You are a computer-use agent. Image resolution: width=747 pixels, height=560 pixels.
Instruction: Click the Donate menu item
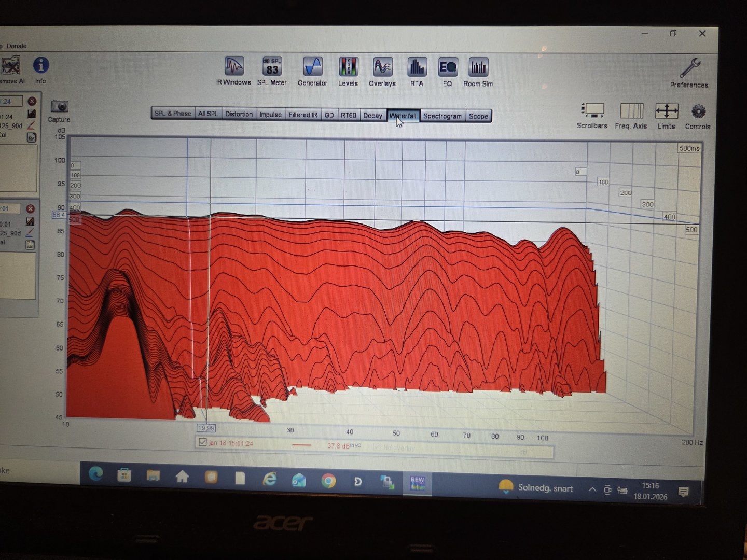point(17,46)
